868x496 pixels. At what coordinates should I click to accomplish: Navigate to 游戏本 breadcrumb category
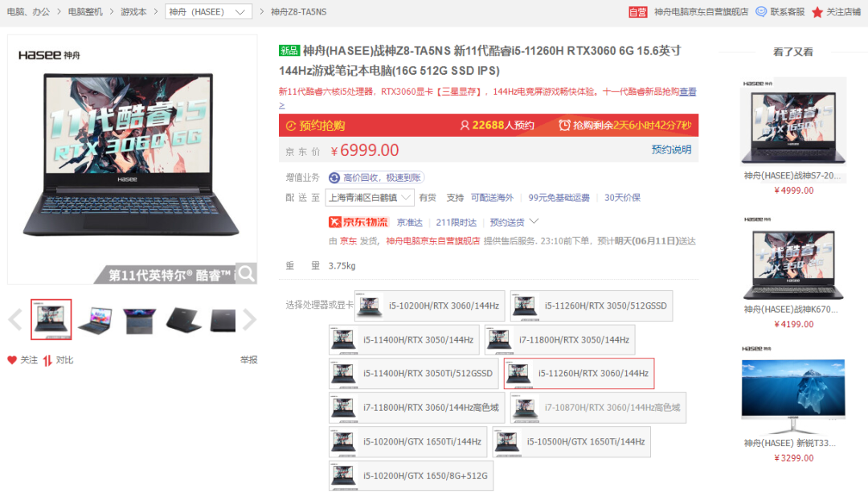(133, 12)
